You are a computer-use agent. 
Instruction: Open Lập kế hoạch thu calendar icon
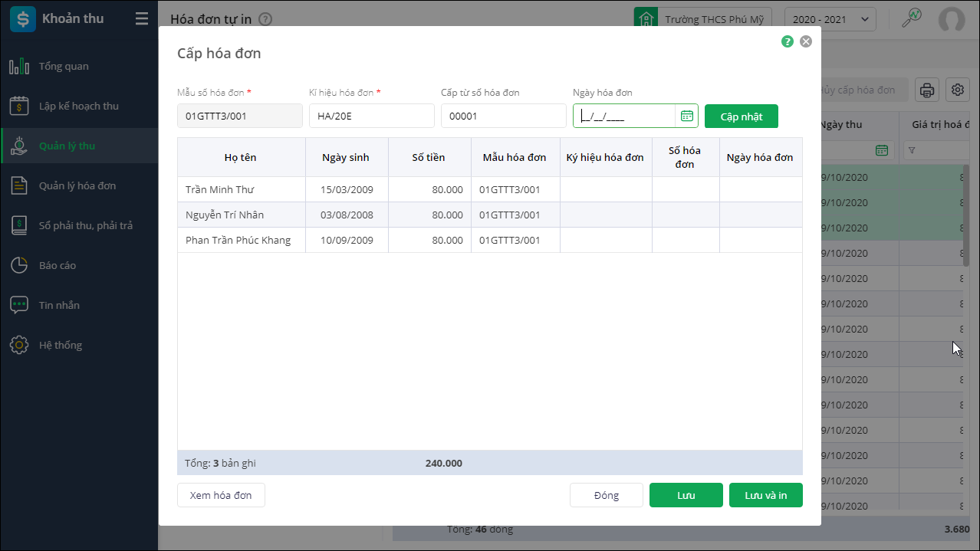coord(19,106)
